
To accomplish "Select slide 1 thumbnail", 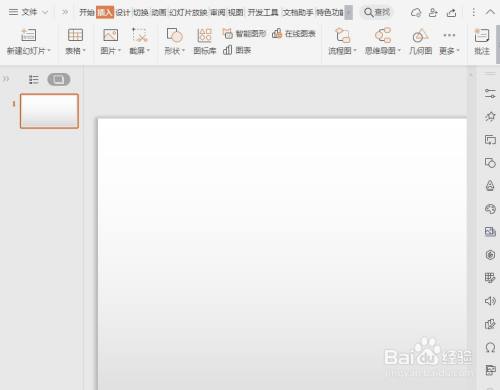I will pyautogui.click(x=49, y=111).
